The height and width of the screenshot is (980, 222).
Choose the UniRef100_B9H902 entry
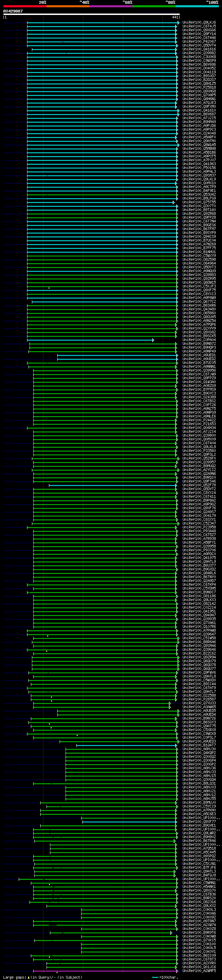click(x=199, y=836)
